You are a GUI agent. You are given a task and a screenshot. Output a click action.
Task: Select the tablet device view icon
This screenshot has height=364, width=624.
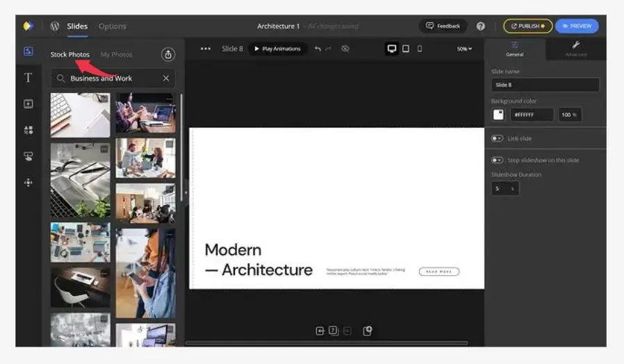click(406, 49)
